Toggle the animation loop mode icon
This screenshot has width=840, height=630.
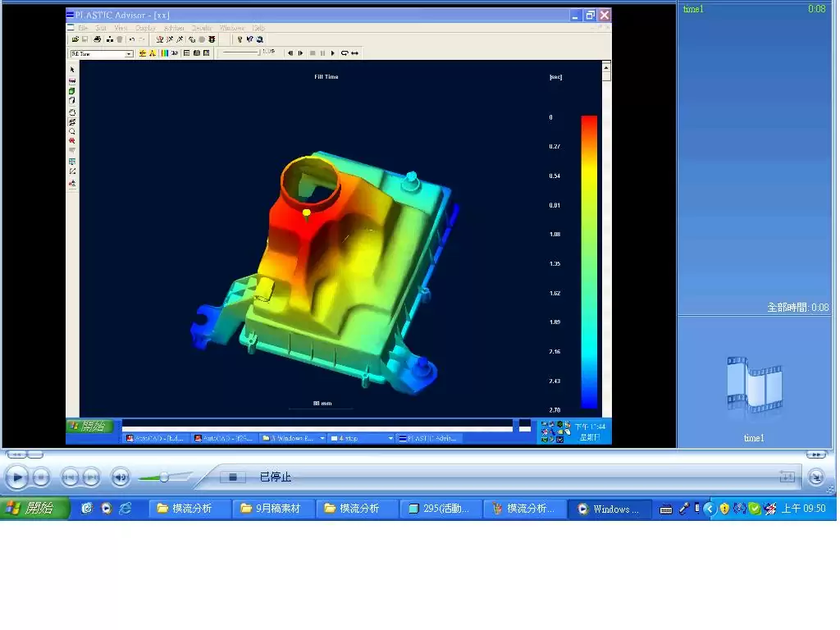345,52
